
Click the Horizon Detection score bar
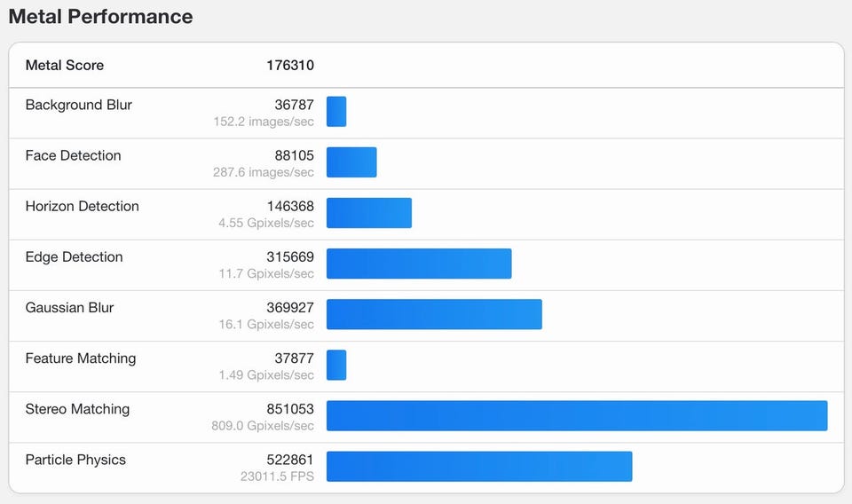pos(369,213)
